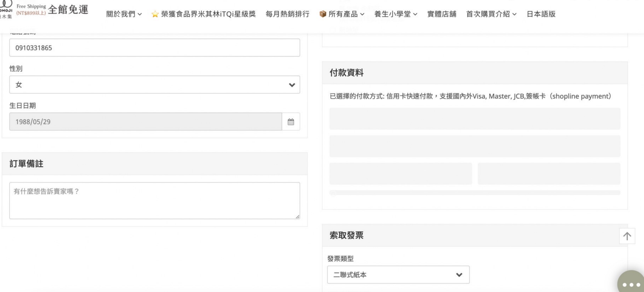This screenshot has height=292, width=644.
Task: Open 每月熱銷排行 page
Action: (287, 14)
